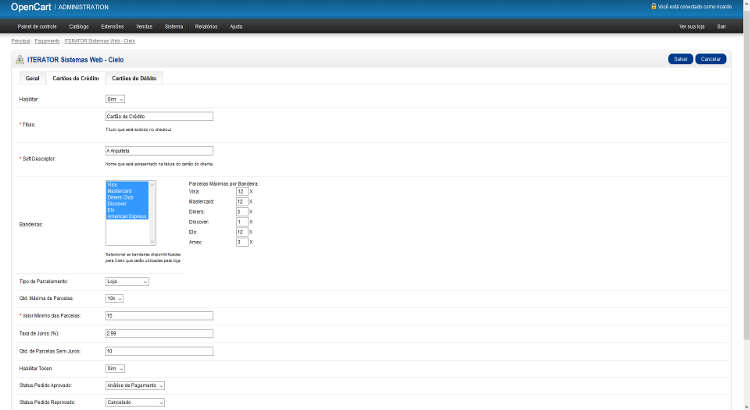Go to Principal breadcrumb link
The height and width of the screenshot is (410, 750).
coord(21,41)
